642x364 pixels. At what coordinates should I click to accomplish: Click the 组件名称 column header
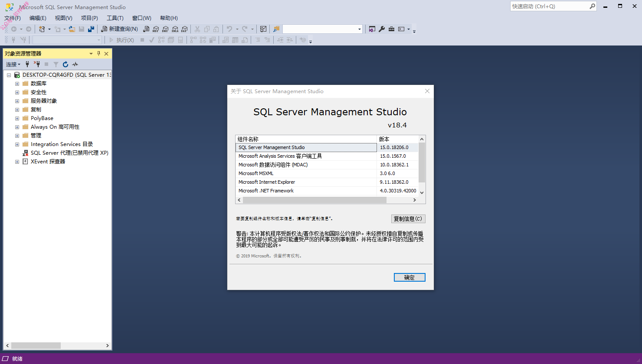point(306,139)
